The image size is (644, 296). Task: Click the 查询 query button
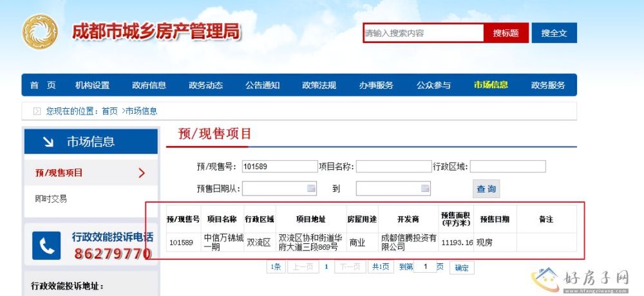click(486, 189)
